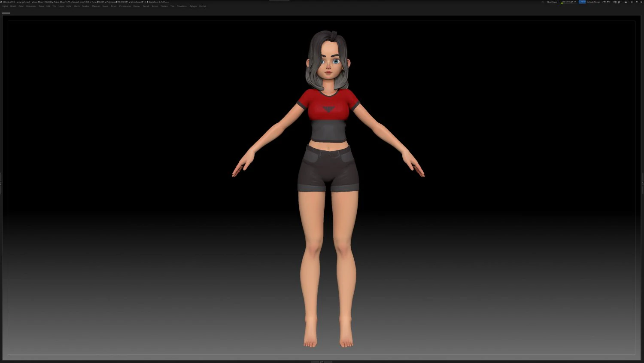Switch to previous UI color scheme icon
The height and width of the screenshot is (363, 644).
point(614,2)
